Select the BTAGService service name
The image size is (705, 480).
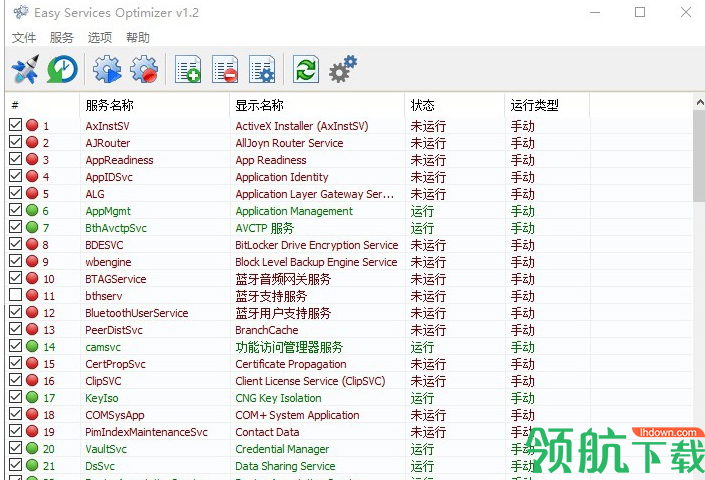(116, 279)
